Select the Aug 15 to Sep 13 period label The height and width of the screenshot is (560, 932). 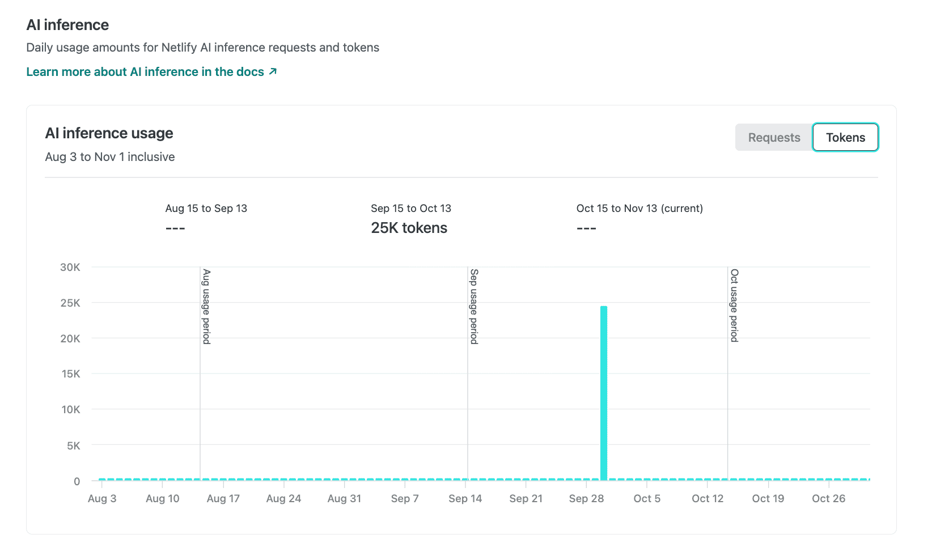pos(206,208)
